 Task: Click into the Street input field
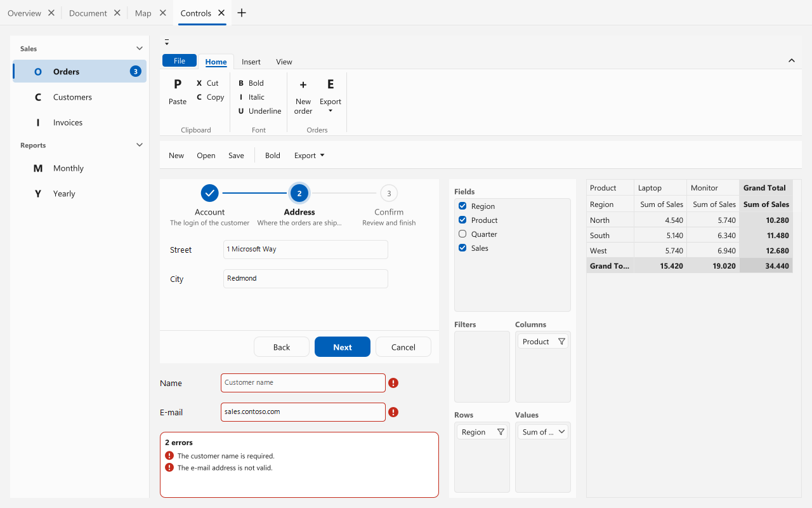[306, 250]
